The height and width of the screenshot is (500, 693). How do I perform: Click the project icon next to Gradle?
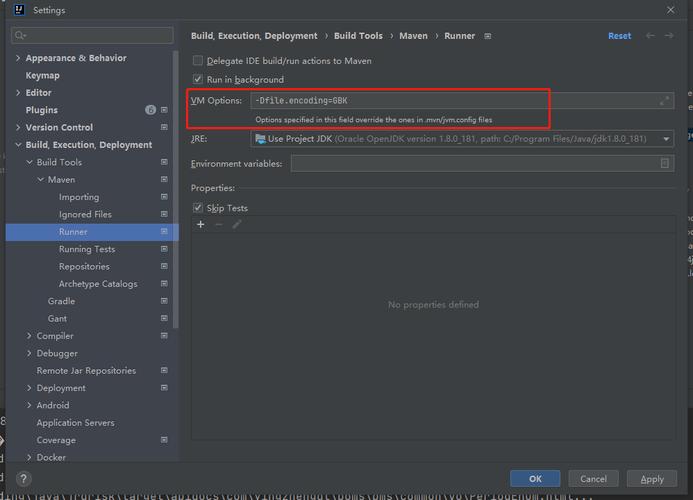coord(164,301)
